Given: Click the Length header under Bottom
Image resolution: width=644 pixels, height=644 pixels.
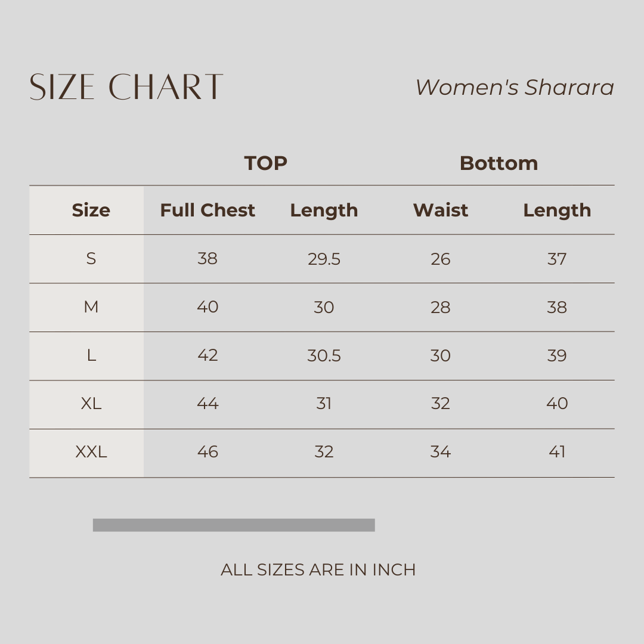Looking at the screenshot, I should (557, 210).
